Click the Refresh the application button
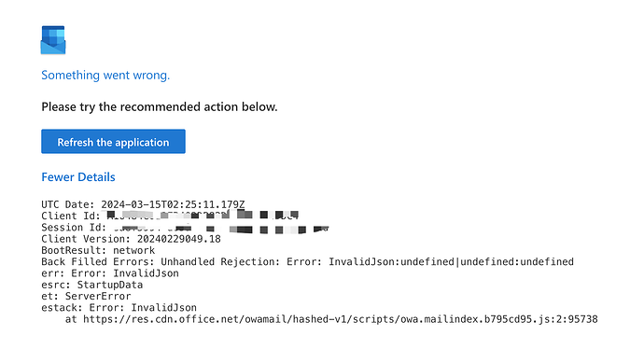 [x=113, y=142]
